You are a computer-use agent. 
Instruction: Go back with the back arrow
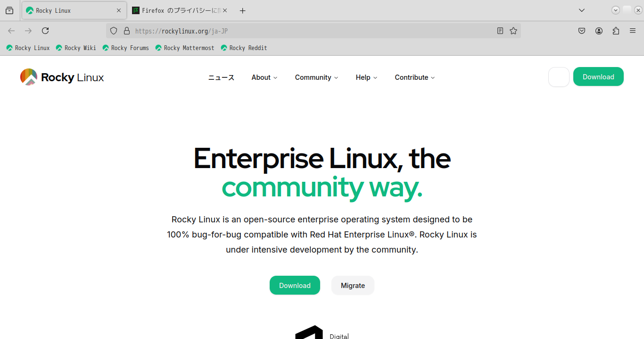pos(11,31)
